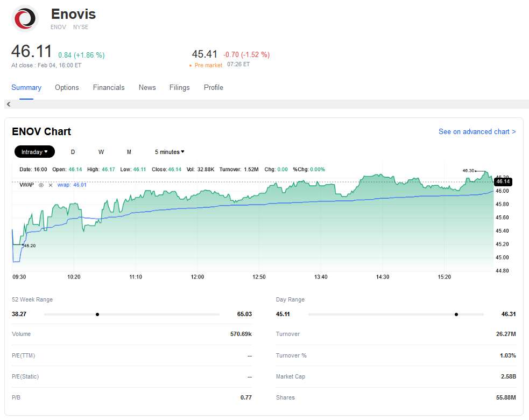The image size is (529, 420).
Task: Switch to the Options tab
Action: point(67,87)
